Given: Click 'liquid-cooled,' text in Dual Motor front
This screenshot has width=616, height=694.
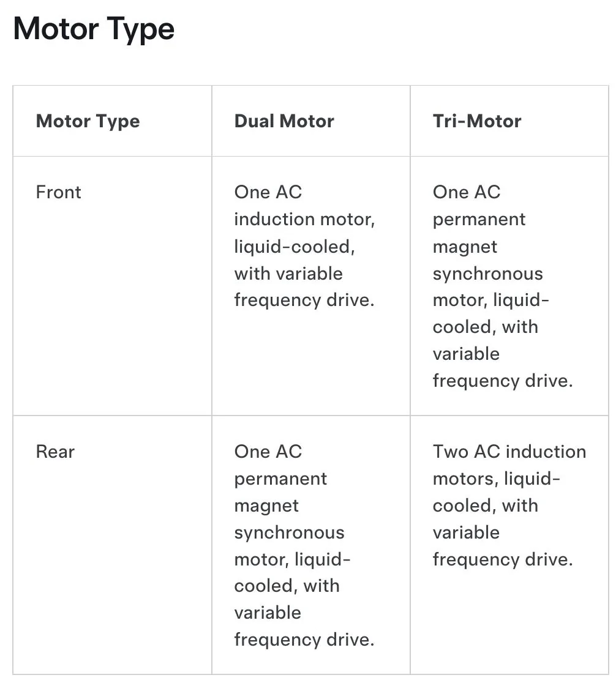Looking at the screenshot, I should click(x=295, y=247).
